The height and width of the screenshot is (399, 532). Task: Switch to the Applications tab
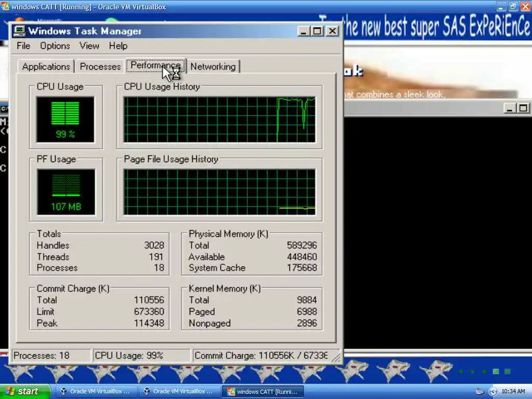46,66
